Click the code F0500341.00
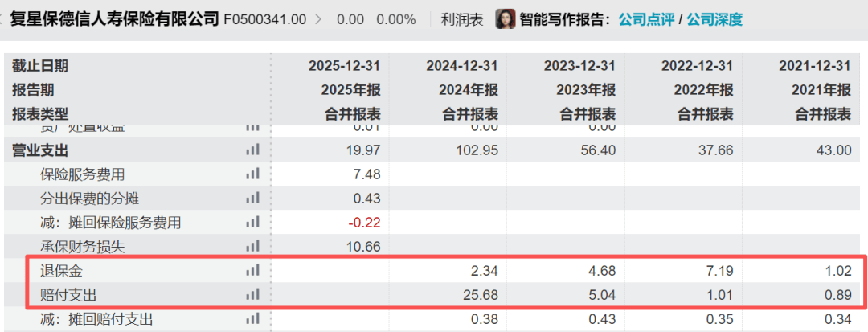The width and height of the screenshot is (868, 332). tap(264, 20)
